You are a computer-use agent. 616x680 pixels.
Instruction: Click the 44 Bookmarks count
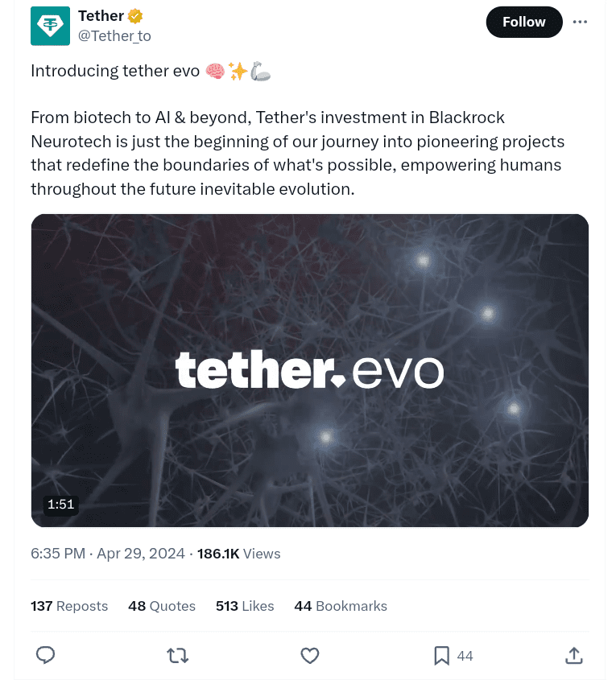(341, 606)
